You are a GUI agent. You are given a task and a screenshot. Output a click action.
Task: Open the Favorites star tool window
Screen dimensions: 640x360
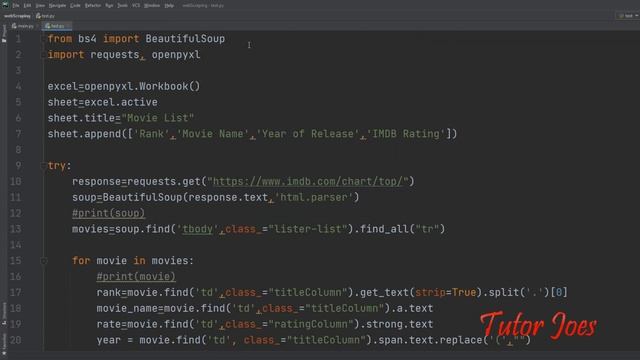point(4,344)
